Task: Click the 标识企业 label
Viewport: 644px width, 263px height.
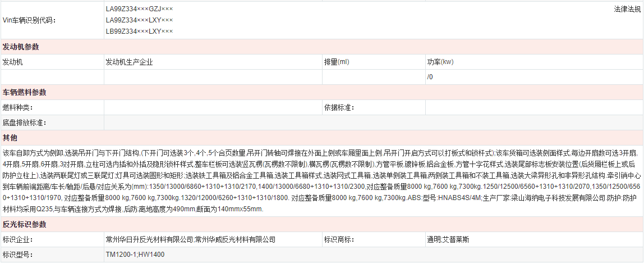Action: tap(18, 239)
